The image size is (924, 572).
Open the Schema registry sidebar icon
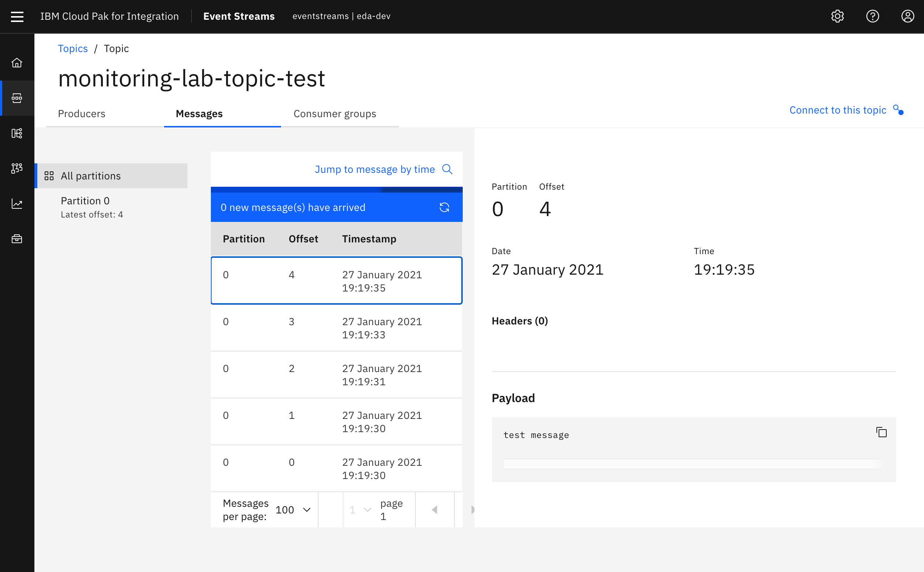tap(17, 133)
